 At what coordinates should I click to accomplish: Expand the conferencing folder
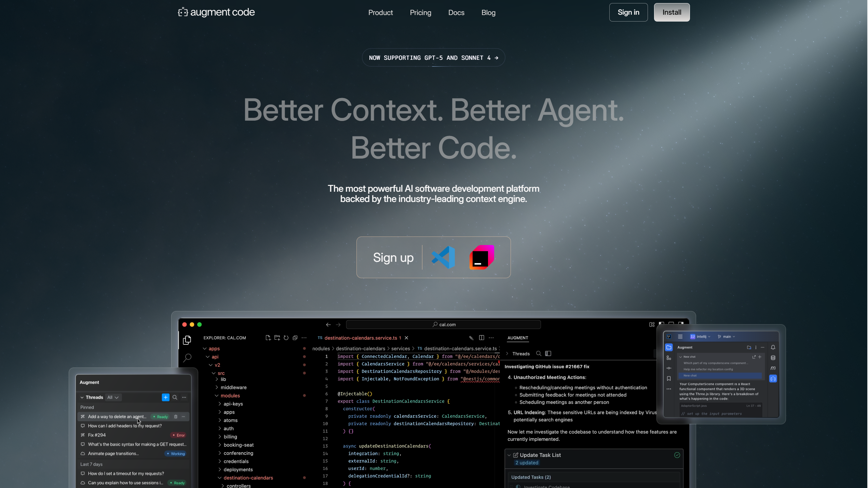(x=220, y=453)
